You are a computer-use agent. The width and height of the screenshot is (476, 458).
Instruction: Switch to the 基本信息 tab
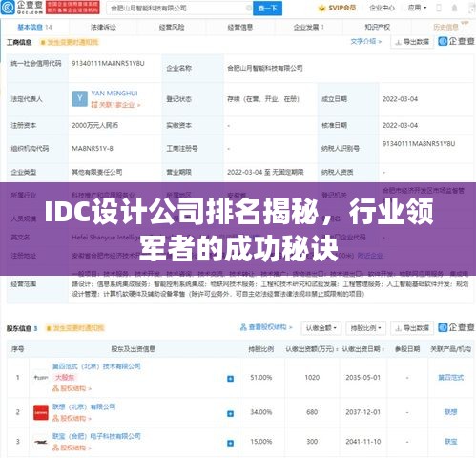[34, 27]
